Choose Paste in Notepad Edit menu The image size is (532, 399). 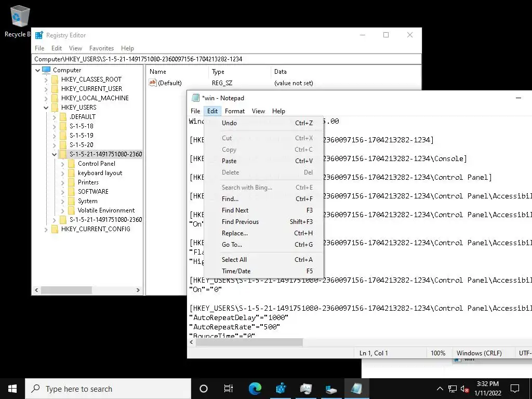coord(264,161)
